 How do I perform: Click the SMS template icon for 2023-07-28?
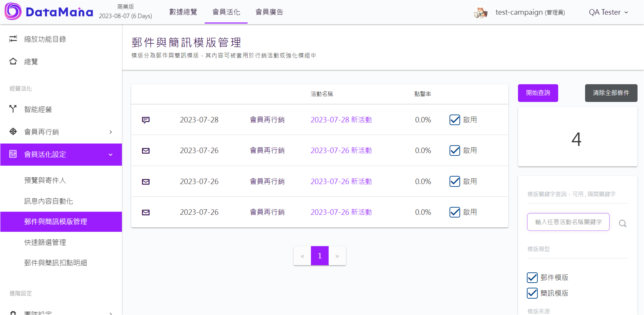pyautogui.click(x=146, y=120)
